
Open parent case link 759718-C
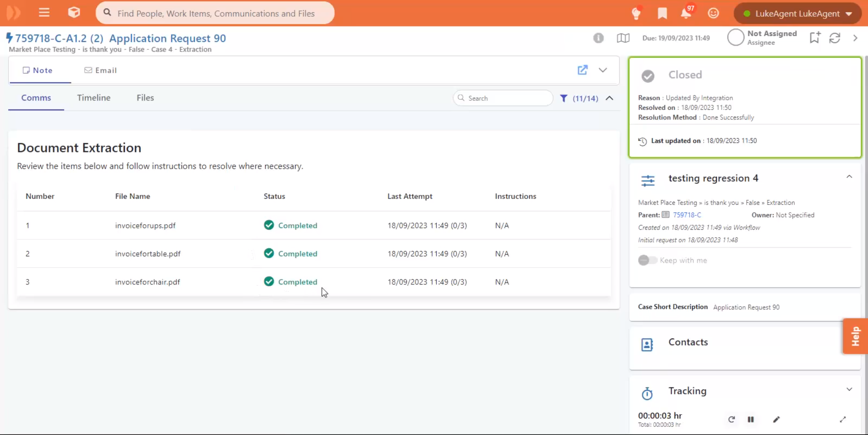tap(687, 215)
